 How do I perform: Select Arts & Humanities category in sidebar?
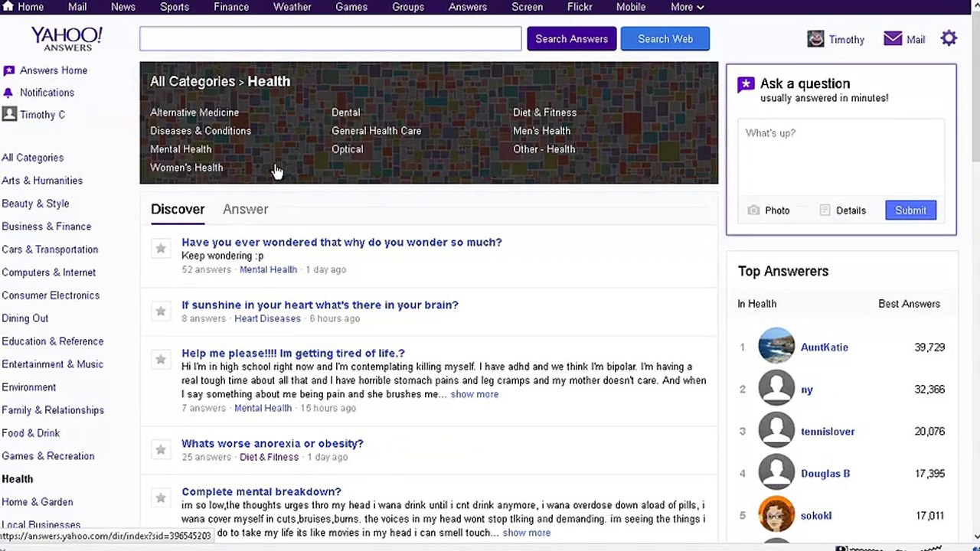coord(42,181)
